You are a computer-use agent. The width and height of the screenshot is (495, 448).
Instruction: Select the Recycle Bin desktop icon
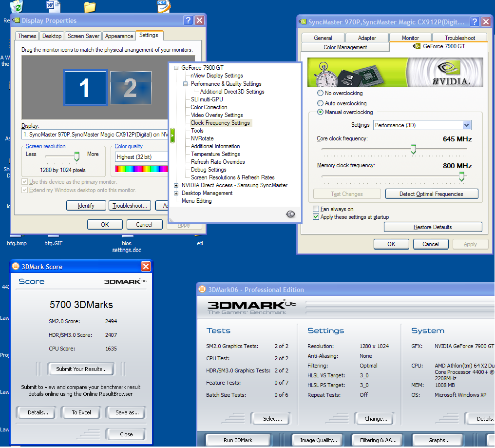(x=17, y=6)
